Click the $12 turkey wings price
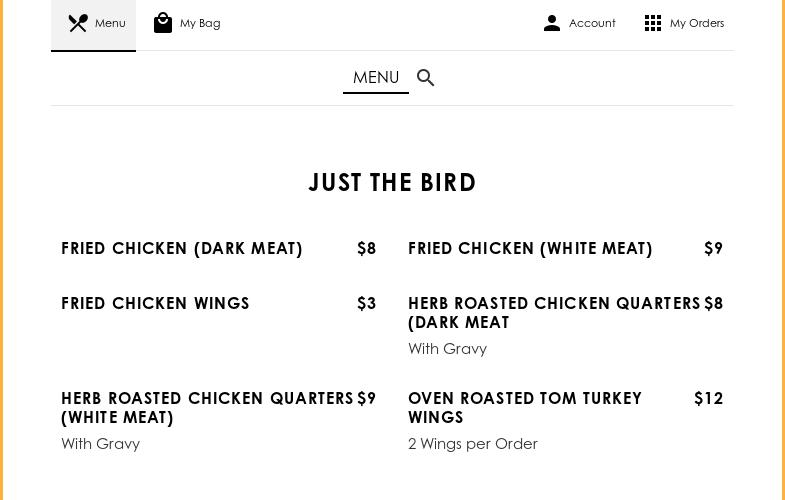 pos(709,398)
